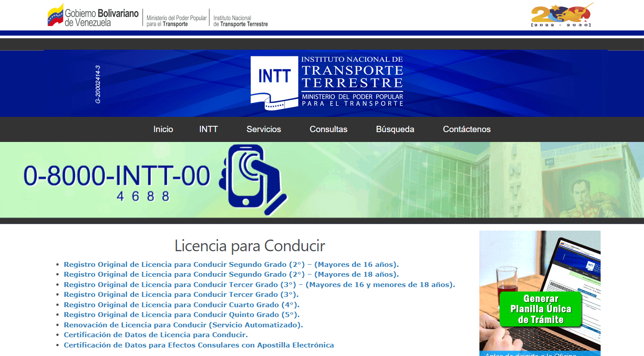Click the 200 anniversary bicentennial logo

pyautogui.click(x=561, y=16)
